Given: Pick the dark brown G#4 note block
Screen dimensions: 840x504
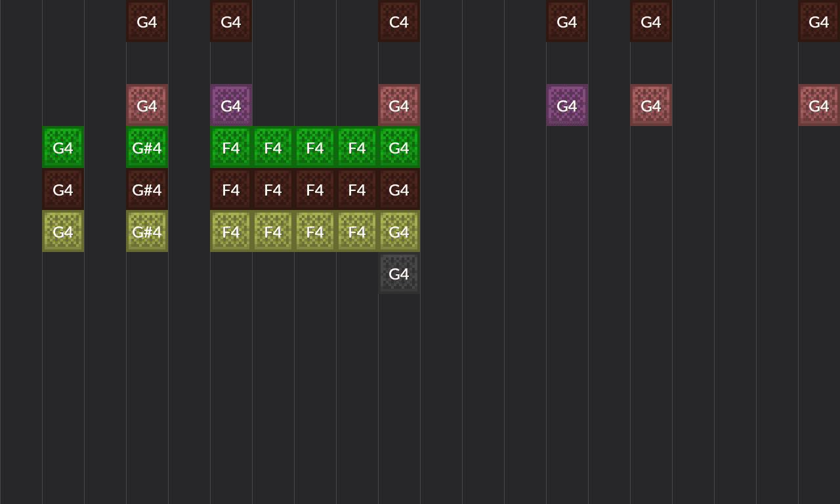Looking at the screenshot, I should [x=147, y=189].
